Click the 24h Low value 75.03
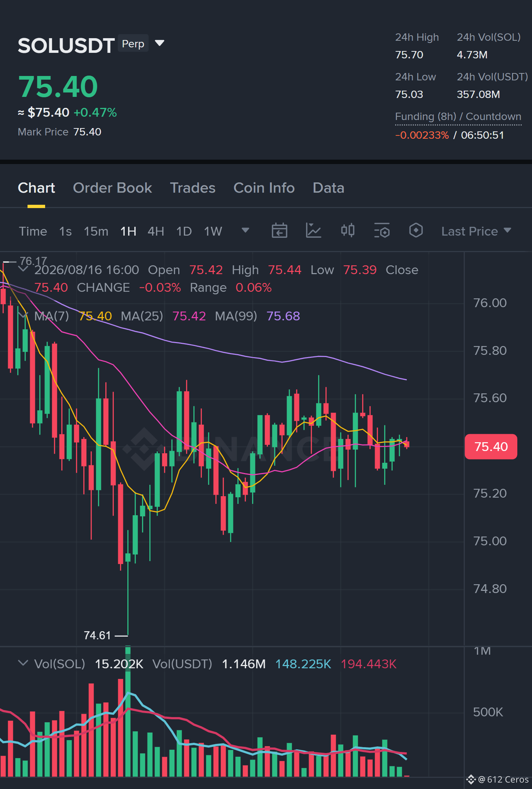 pos(409,94)
